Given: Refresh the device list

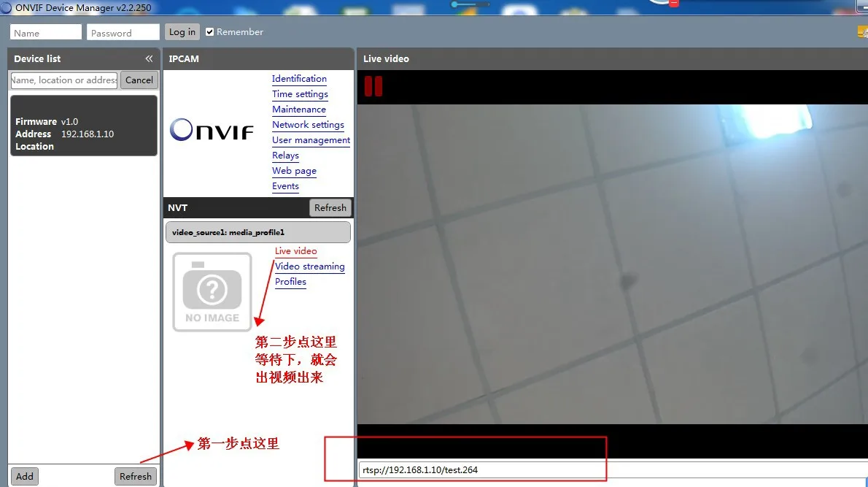Looking at the screenshot, I should pyautogui.click(x=135, y=475).
